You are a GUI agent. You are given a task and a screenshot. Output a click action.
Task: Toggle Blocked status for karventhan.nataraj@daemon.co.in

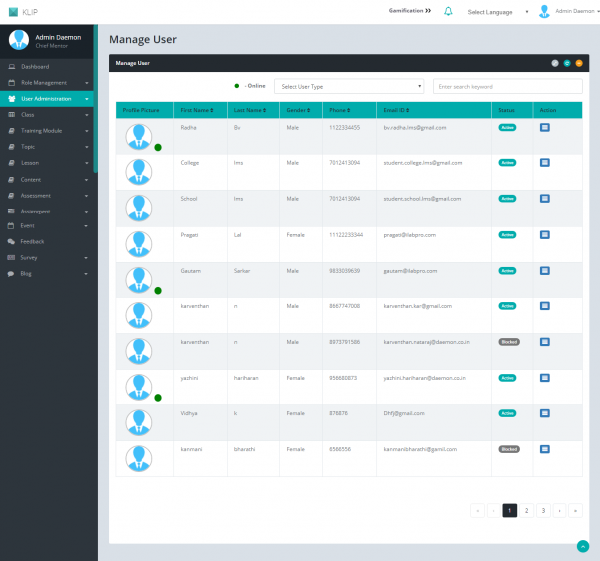(509, 342)
